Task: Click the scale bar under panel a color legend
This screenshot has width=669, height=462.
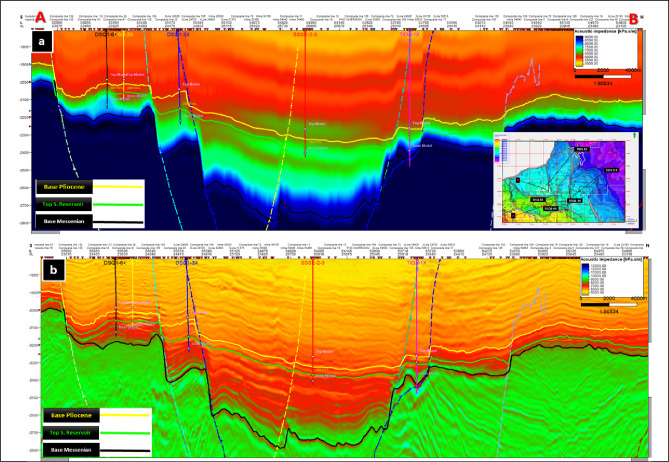Action: [603, 76]
